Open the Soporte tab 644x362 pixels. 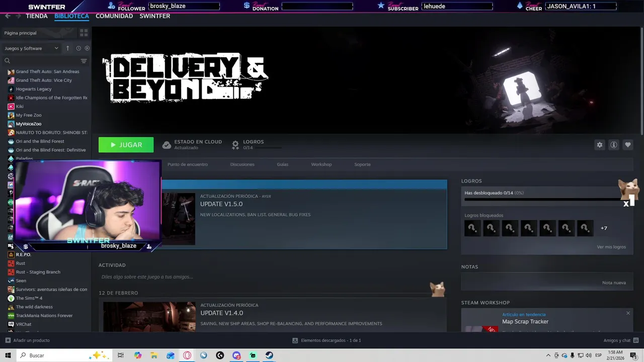tap(362, 164)
